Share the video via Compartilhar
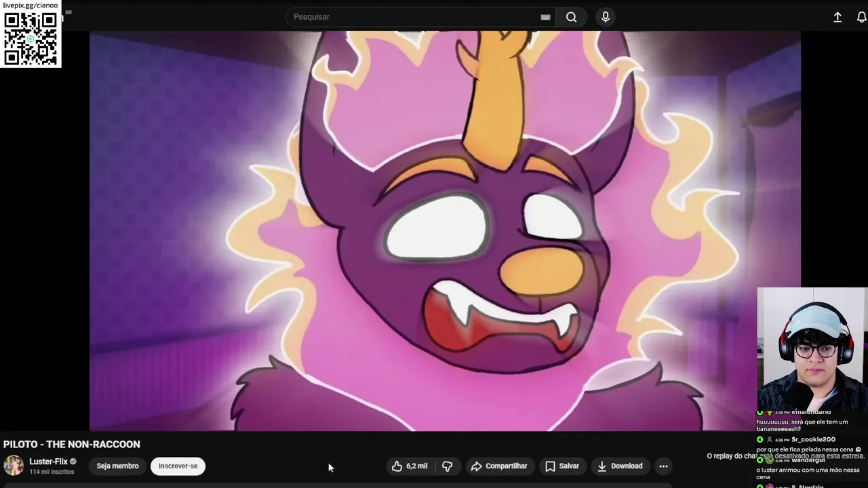Image resolution: width=868 pixels, height=488 pixels. 499,466
